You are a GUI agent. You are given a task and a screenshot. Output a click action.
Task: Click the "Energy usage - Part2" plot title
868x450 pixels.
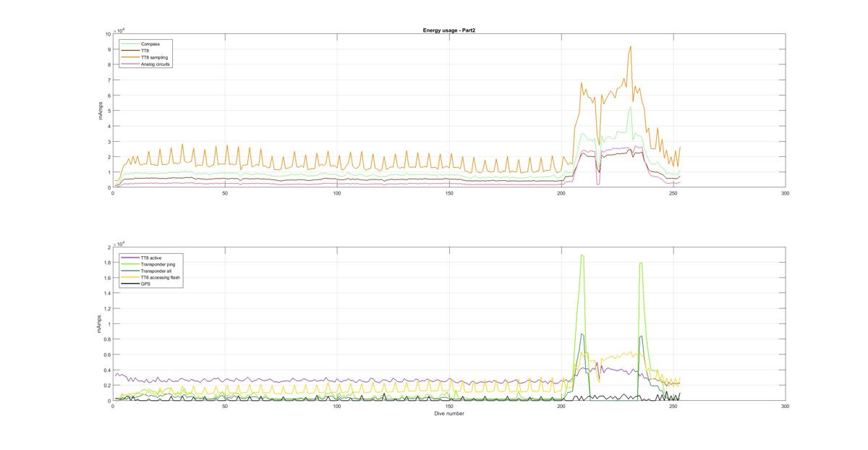coord(448,30)
